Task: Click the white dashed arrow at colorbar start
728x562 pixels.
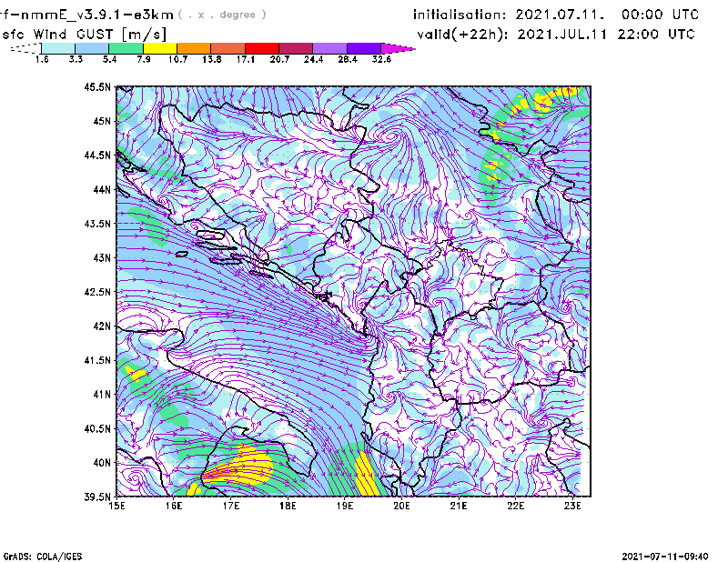Action: click(25, 48)
